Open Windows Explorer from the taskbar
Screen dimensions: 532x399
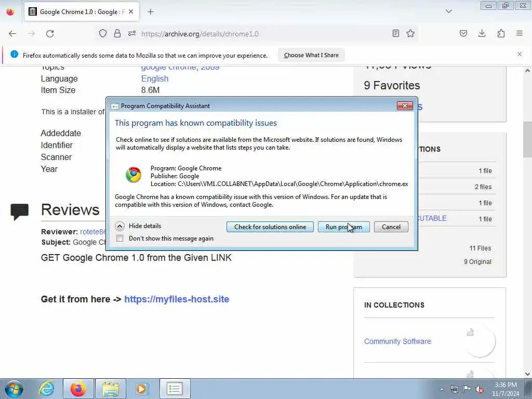coord(110,389)
